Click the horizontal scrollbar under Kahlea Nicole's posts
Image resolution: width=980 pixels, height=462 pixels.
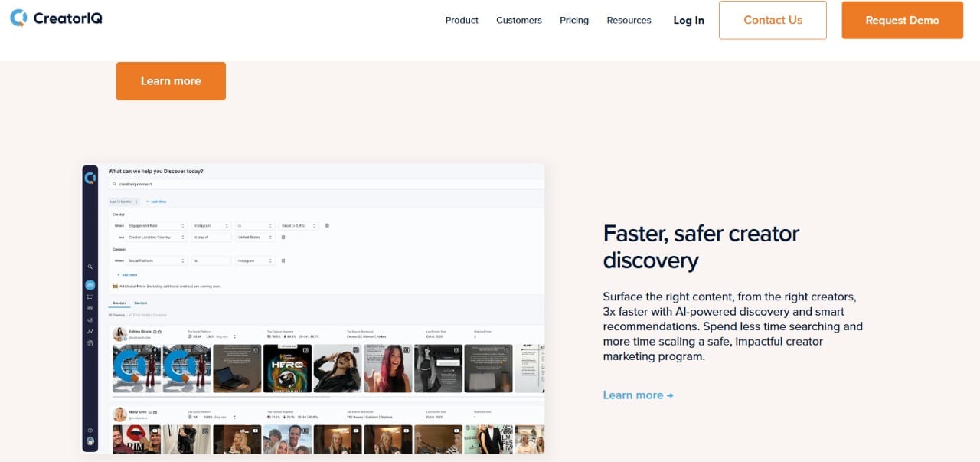pyautogui.click(x=222, y=397)
